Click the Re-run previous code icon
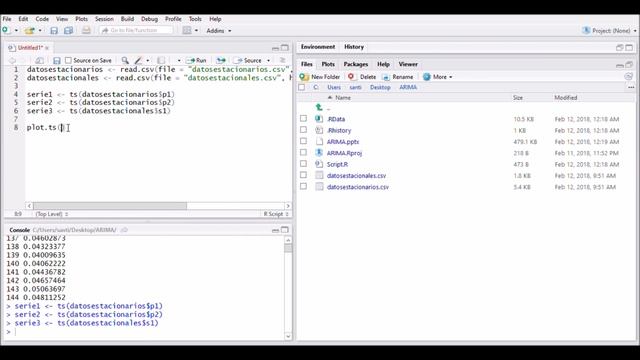This screenshot has width=640, height=360. [221, 60]
